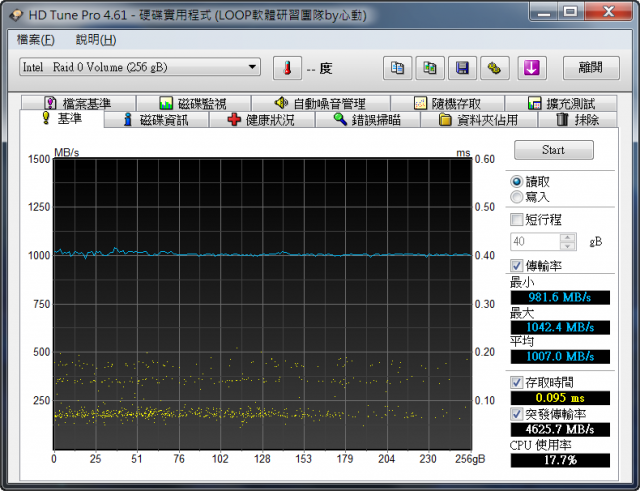This screenshot has height=491, width=640.
Task: Open the 說明(H) menu
Action: [96, 40]
